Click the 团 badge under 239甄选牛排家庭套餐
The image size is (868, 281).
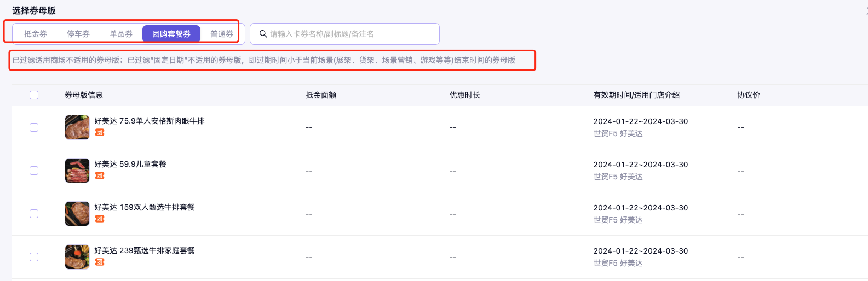coord(100,262)
